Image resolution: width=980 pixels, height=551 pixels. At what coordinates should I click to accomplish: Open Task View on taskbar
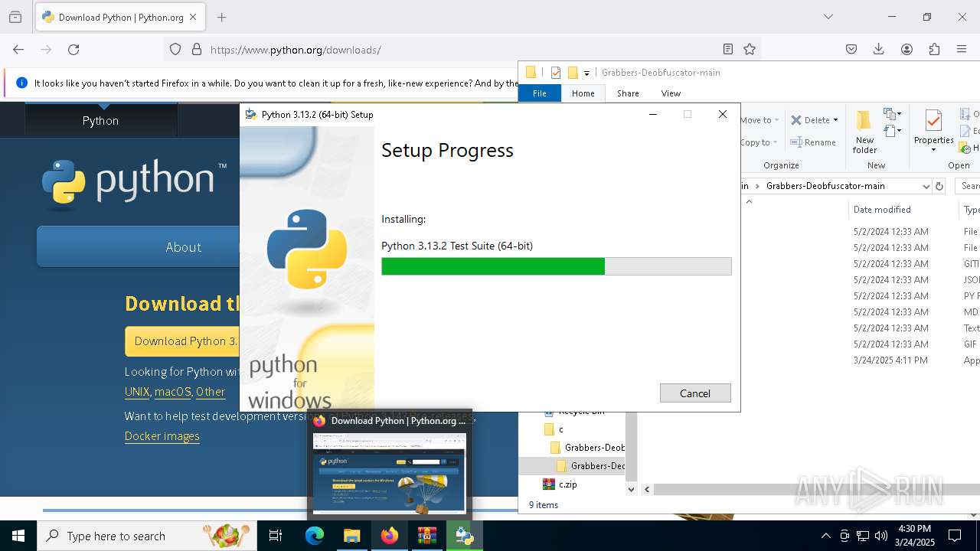coord(276,536)
